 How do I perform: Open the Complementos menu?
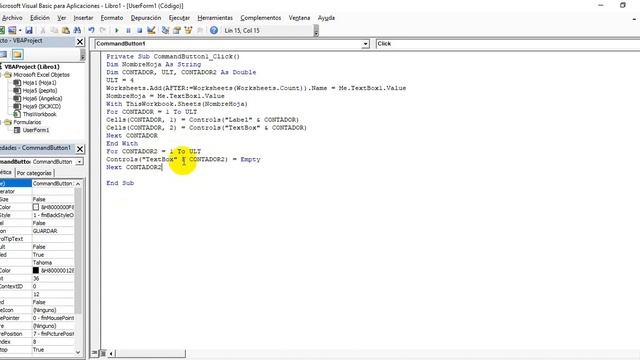[x=261, y=18]
